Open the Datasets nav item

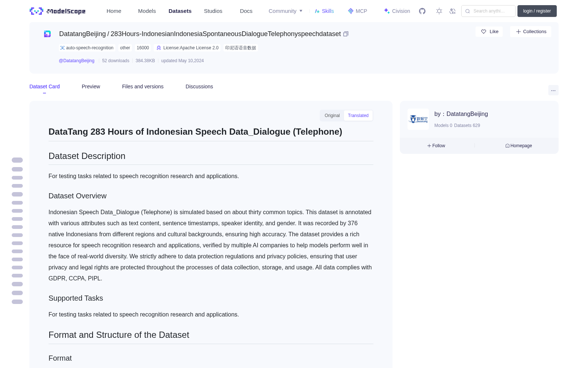coord(180,11)
